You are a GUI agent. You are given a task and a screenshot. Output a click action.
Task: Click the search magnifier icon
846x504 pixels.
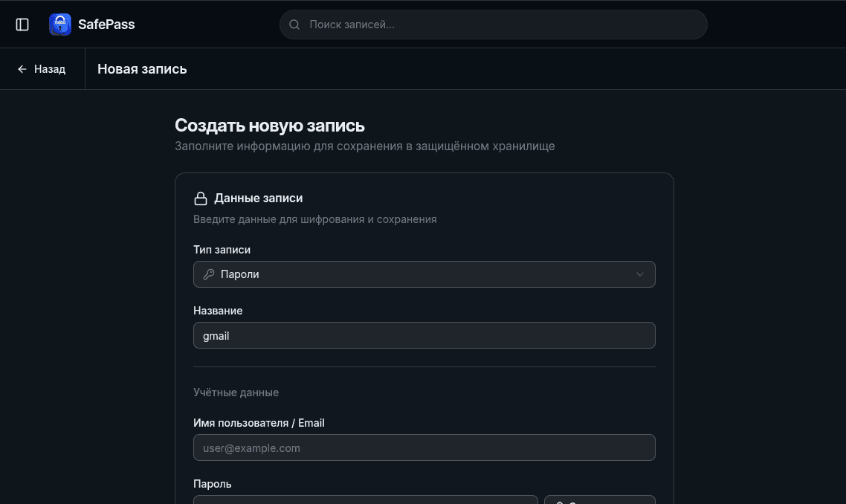(294, 25)
